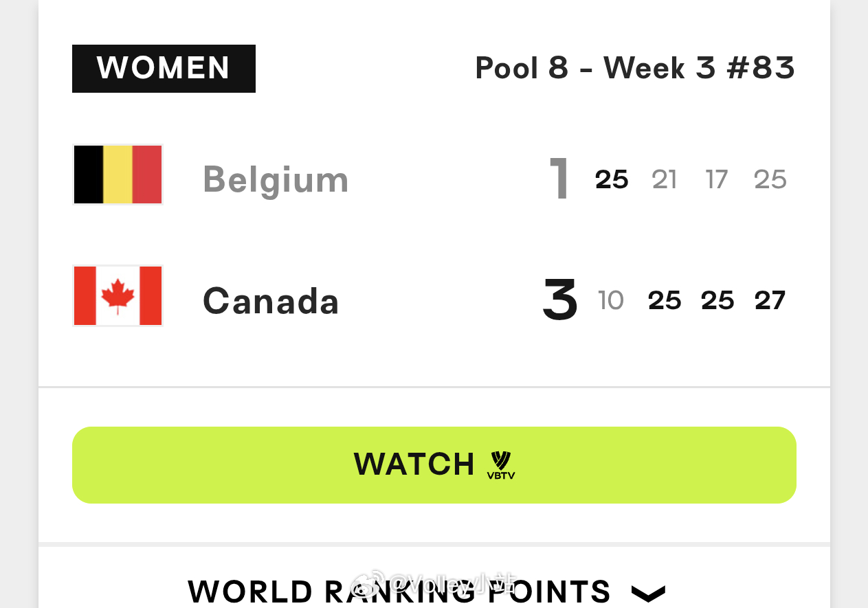Click Belgium's sets won score 1
Image resolution: width=868 pixels, height=608 pixels.
[559, 179]
